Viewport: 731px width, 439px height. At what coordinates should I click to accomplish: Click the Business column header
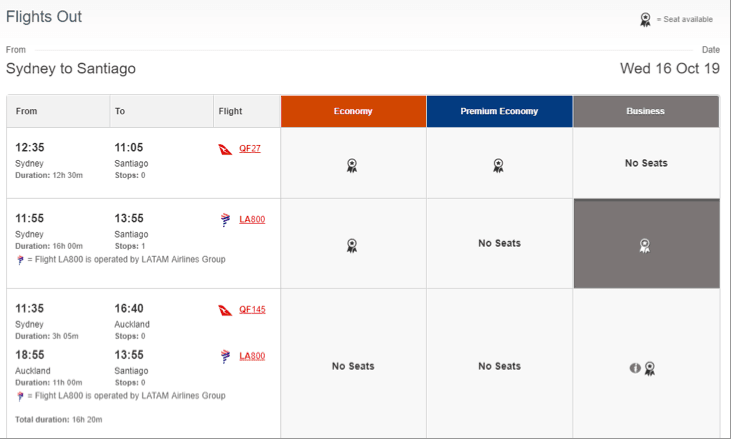point(645,111)
